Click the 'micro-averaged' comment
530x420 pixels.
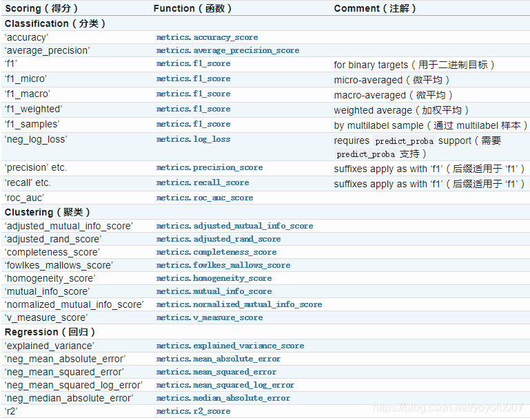coord(391,80)
